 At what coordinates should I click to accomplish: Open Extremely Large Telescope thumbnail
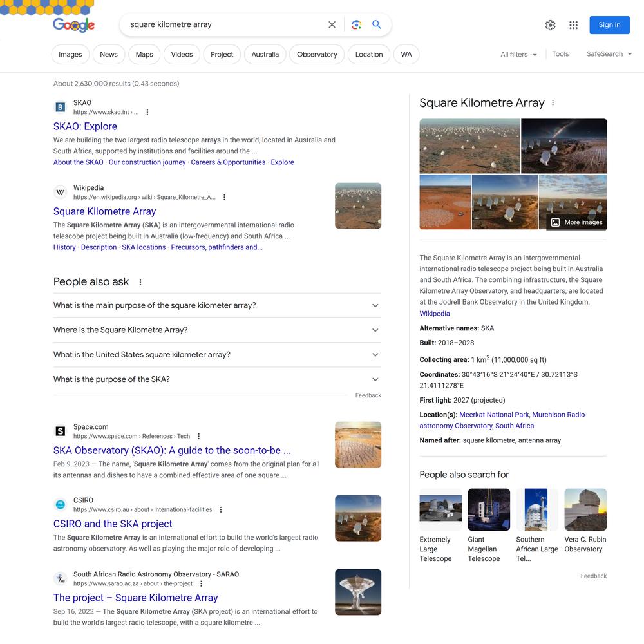pyautogui.click(x=440, y=509)
